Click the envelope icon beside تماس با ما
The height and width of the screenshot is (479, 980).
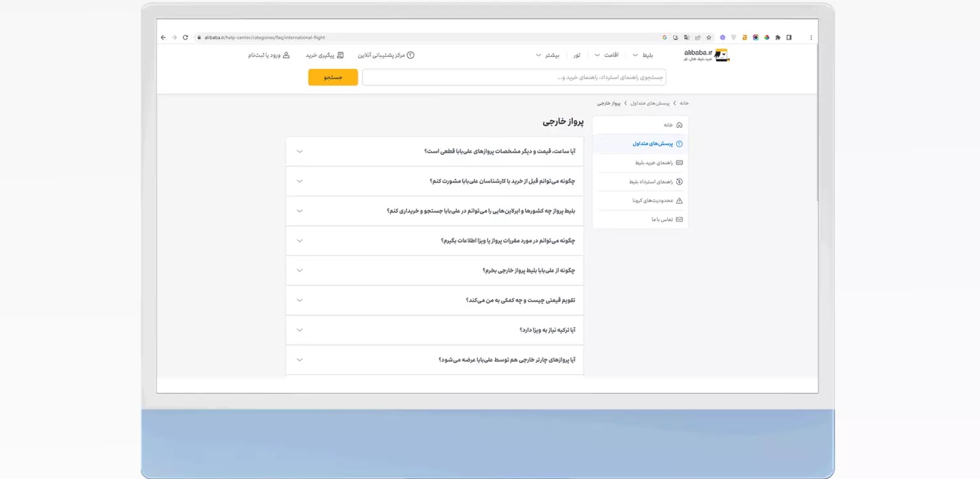click(x=679, y=220)
